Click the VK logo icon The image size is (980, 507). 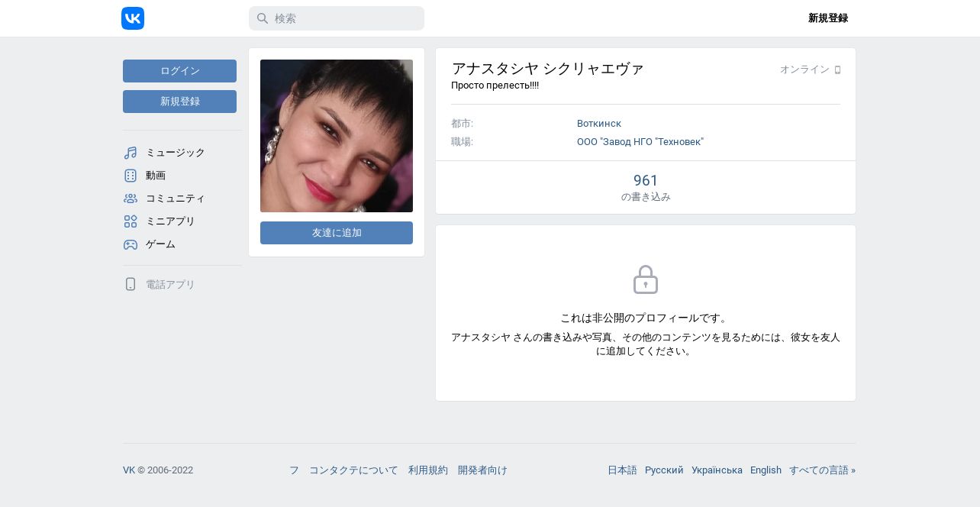pyautogui.click(x=133, y=18)
